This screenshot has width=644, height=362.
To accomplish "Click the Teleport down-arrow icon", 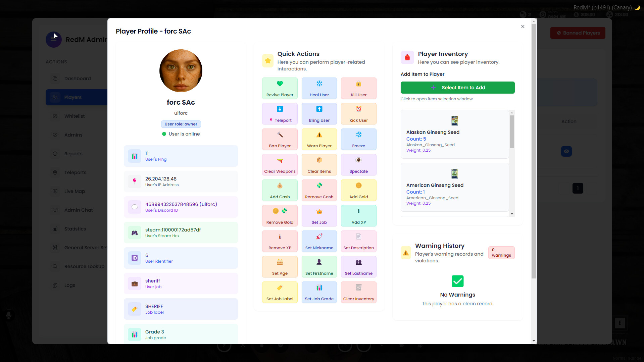I will pos(280,109).
